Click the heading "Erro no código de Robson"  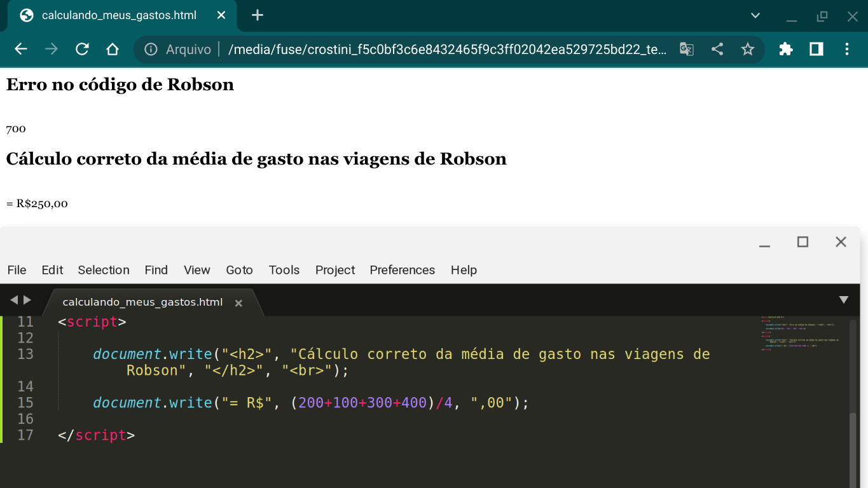click(120, 85)
